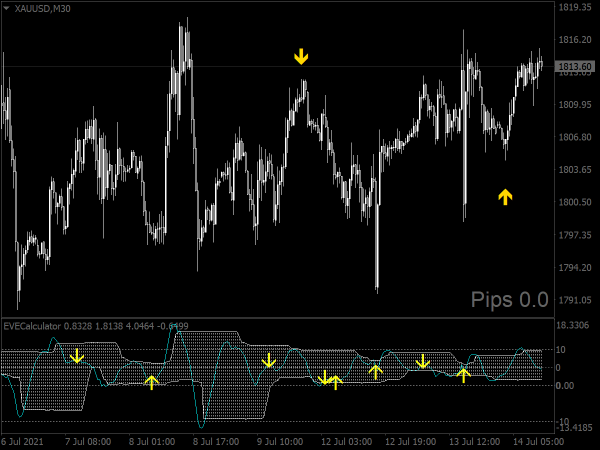Open the chart menu triangle beside XAUUSD,M30
The height and width of the screenshot is (450, 600).
[x=6, y=8]
